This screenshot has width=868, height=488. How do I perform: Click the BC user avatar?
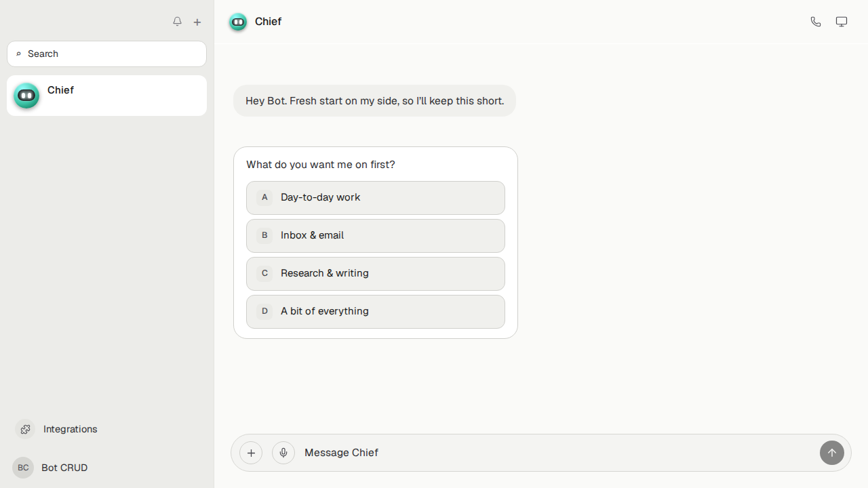point(23,468)
